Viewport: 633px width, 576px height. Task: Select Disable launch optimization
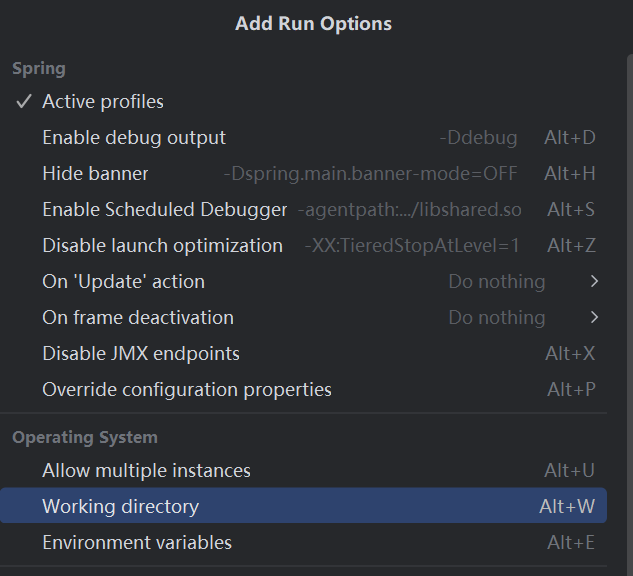tap(162, 246)
